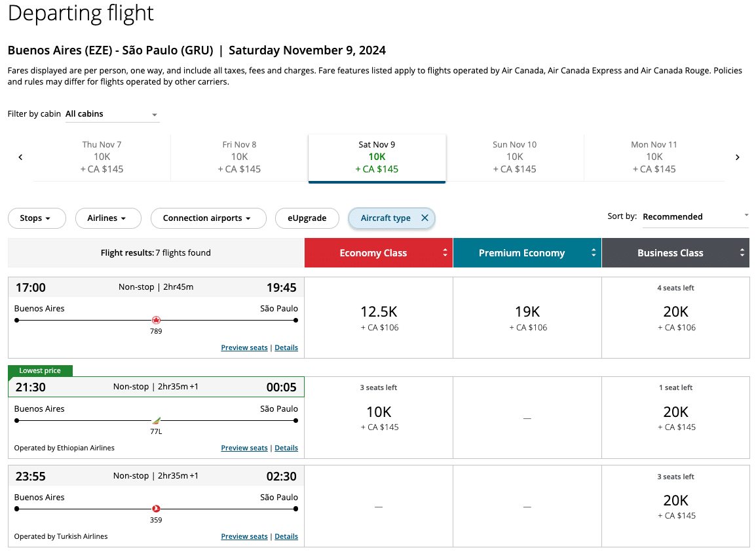Screen dimensions: 756x552
Task: Click Turkish Airlines logo on 23:55 flight
Action: pyautogui.click(x=156, y=508)
